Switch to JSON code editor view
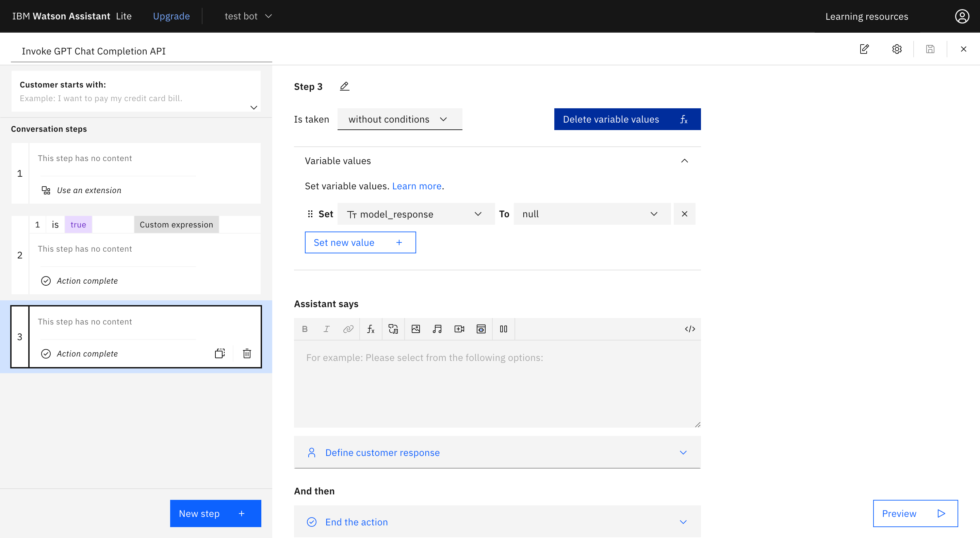 coord(690,329)
